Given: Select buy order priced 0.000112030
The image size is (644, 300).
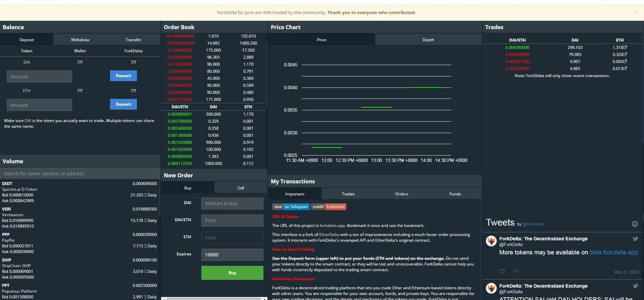Looking at the screenshot, I should [213, 164].
